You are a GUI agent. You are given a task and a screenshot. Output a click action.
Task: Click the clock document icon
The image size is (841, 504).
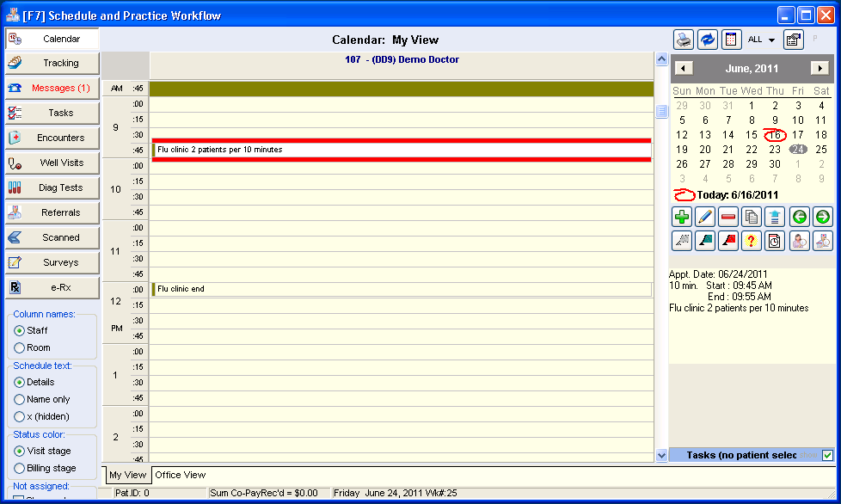coord(775,241)
